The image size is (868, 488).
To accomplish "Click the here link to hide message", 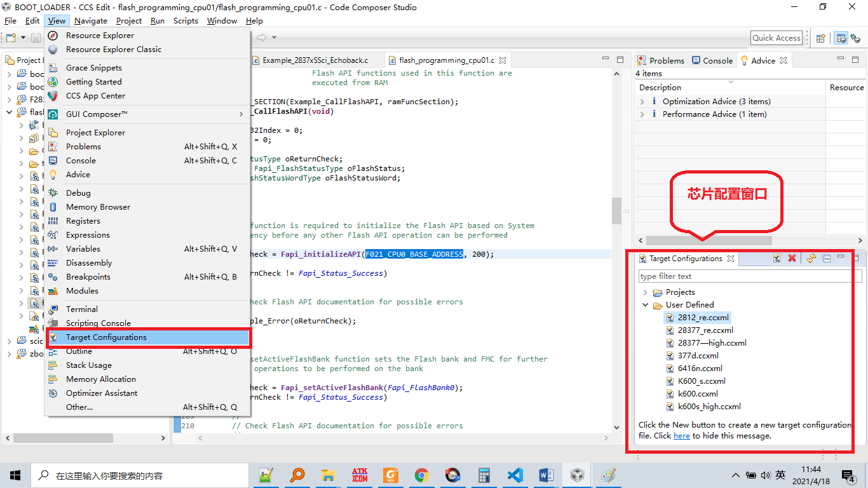I will 682,436.
